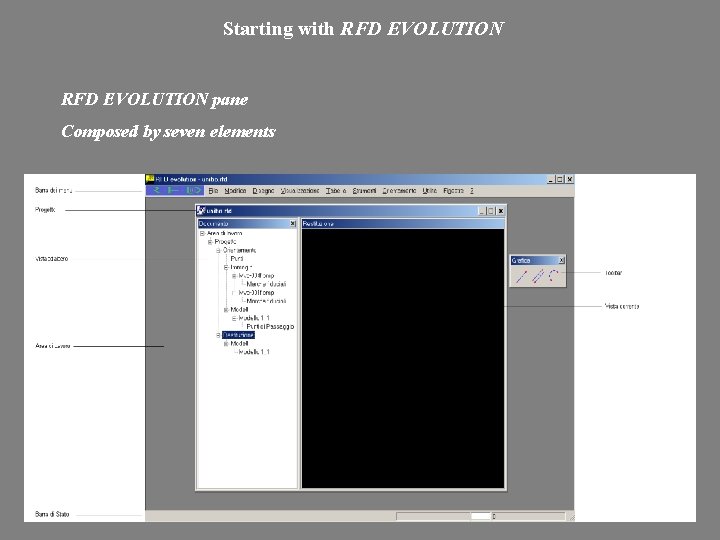The width and height of the screenshot is (720, 540).
Task: Click the unibo.rfd project window icon
Action: (x=201, y=211)
